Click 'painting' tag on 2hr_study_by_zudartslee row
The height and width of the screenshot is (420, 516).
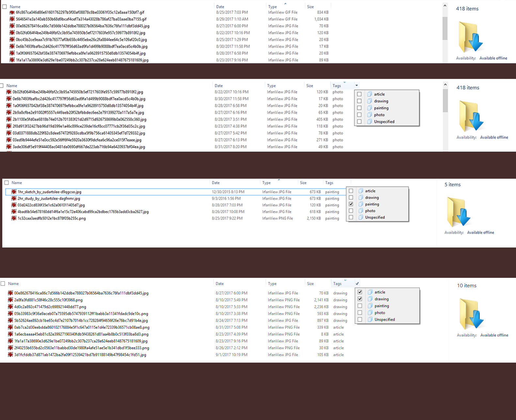click(332, 199)
